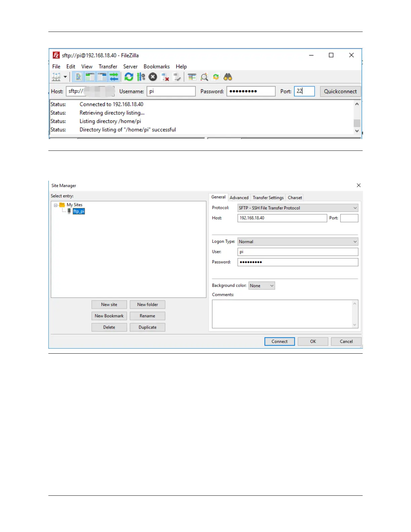Screen dimensions: 411x532
Task: Click the quickconnect Host field
Action: click(90, 91)
